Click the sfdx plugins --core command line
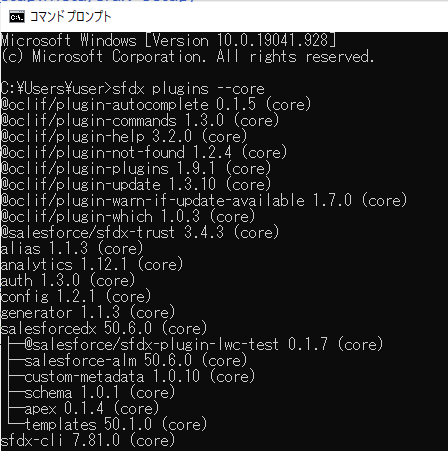The height and width of the screenshot is (451, 448). point(133,89)
